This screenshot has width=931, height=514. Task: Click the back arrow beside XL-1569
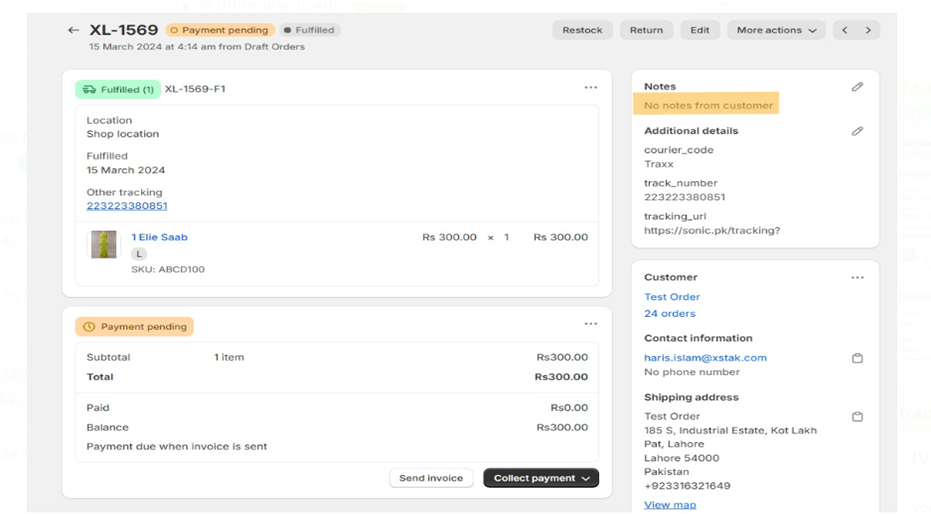coord(73,30)
